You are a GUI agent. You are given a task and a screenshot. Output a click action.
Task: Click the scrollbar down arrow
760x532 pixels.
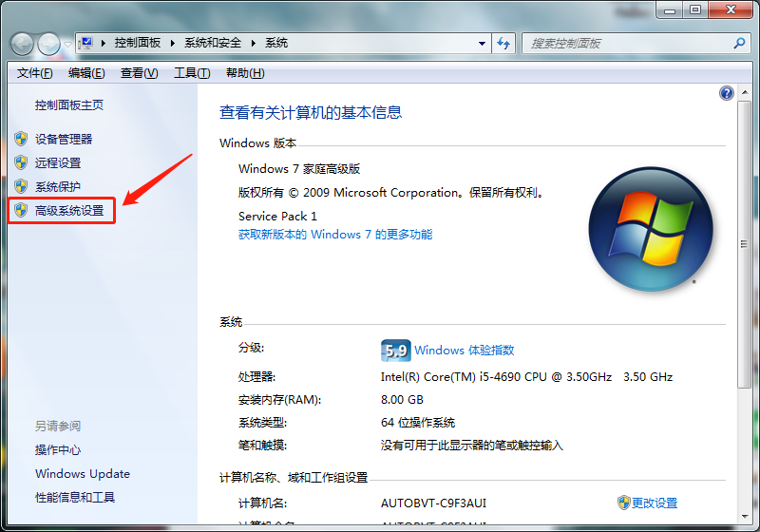pyautogui.click(x=745, y=517)
